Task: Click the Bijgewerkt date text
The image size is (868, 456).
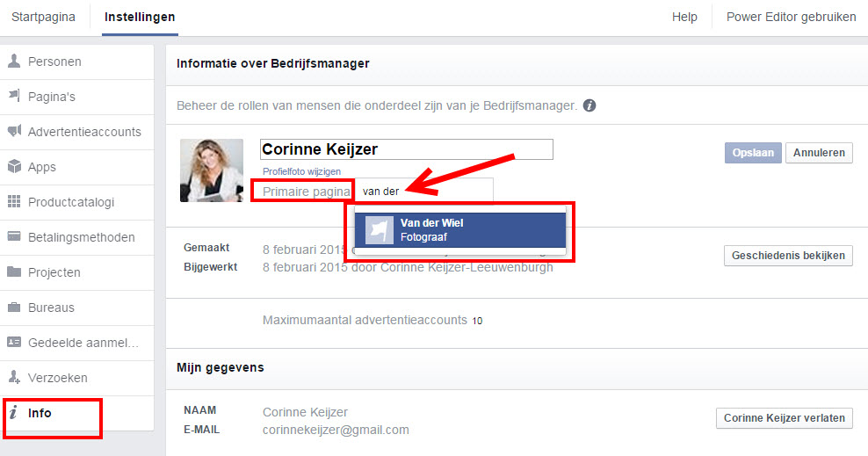Action: tap(408, 267)
